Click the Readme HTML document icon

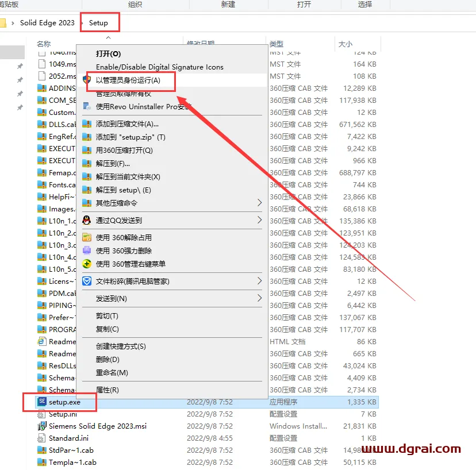tap(41, 342)
